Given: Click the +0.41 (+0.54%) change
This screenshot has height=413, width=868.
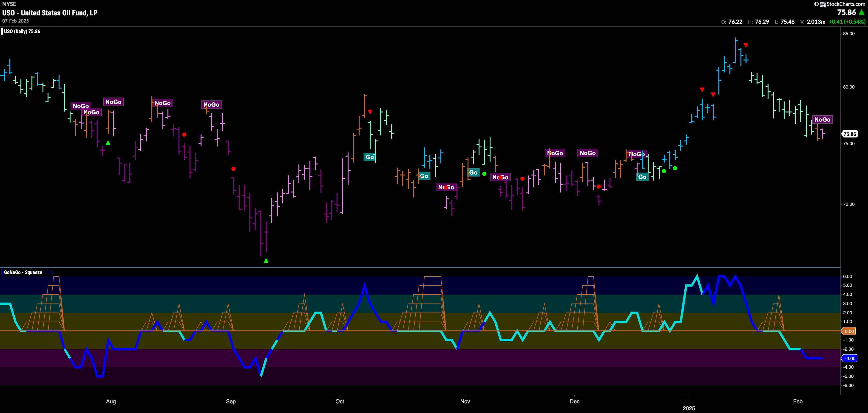Looking at the screenshot, I should (x=847, y=22).
